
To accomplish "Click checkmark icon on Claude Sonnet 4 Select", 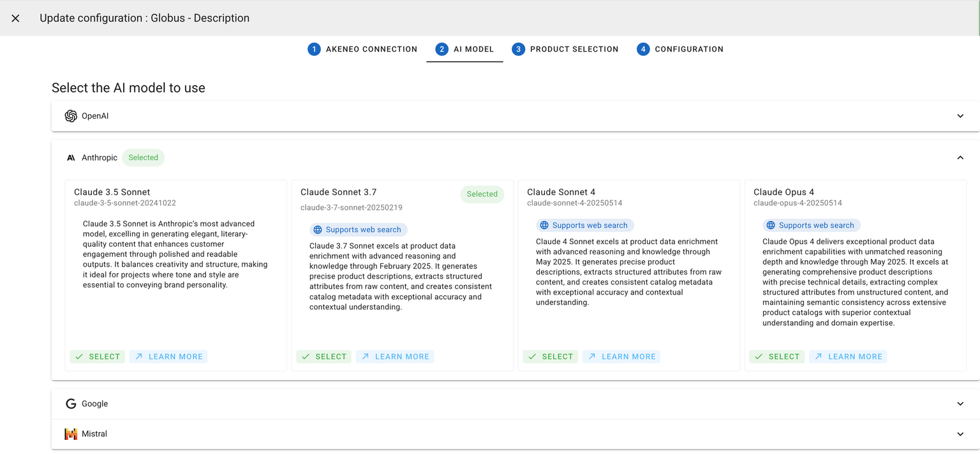I will tap(532, 356).
